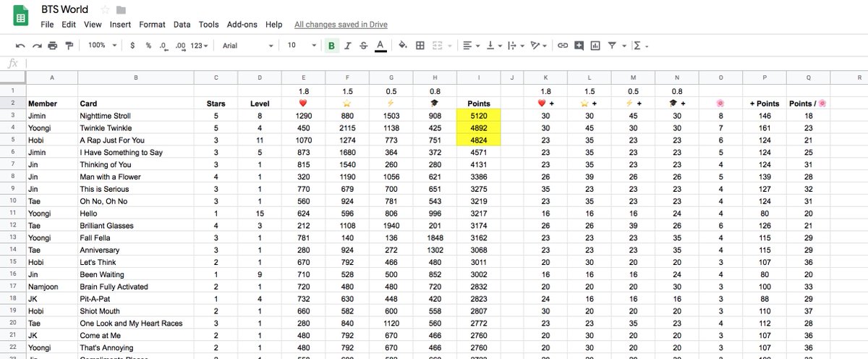Select the + Points header cell
The width and height of the screenshot is (868, 359).
tap(764, 104)
